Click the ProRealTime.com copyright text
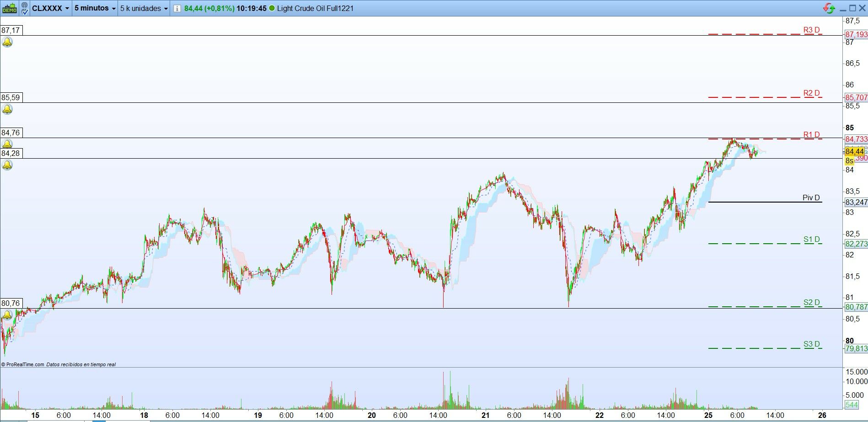The height and width of the screenshot is (422, 868). point(23,364)
